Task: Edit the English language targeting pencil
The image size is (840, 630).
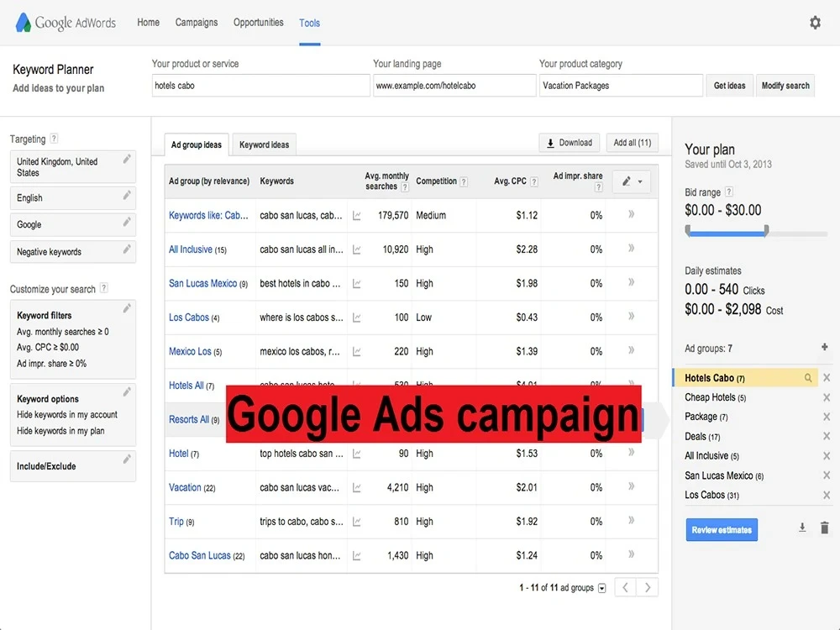Action: [x=127, y=196]
